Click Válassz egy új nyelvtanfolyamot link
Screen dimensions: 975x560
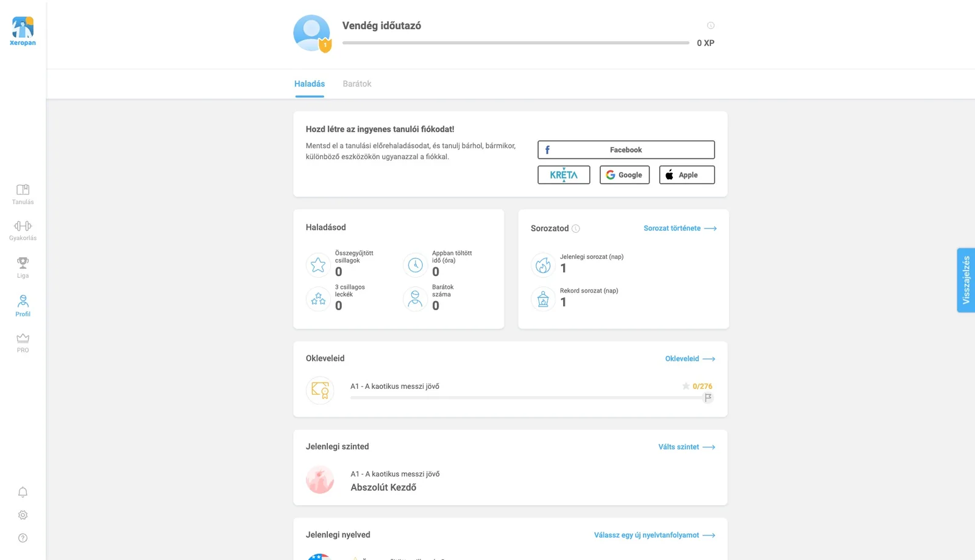(x=654, y=536)
